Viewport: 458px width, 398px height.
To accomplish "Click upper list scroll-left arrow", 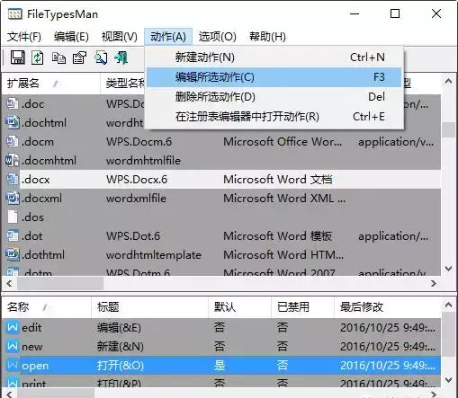I will click(9, 283).
